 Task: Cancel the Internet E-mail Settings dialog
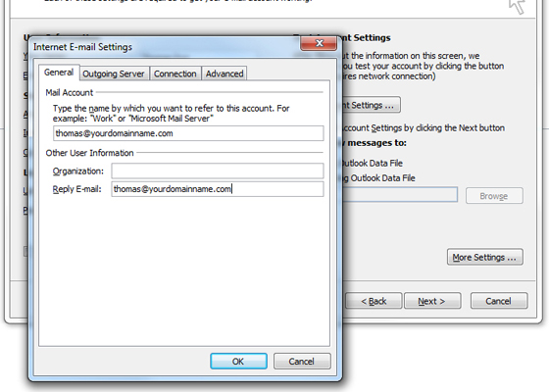coord(302,362)
